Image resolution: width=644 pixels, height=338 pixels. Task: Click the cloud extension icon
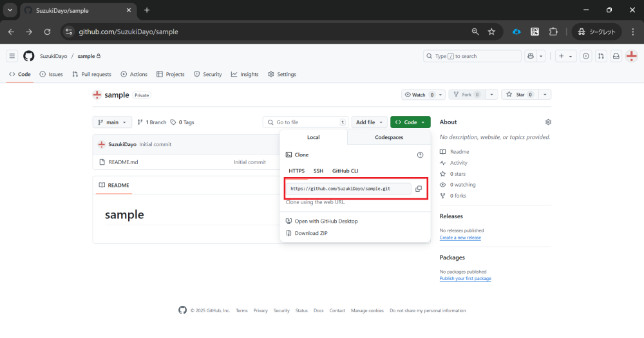tap(516, 32)
